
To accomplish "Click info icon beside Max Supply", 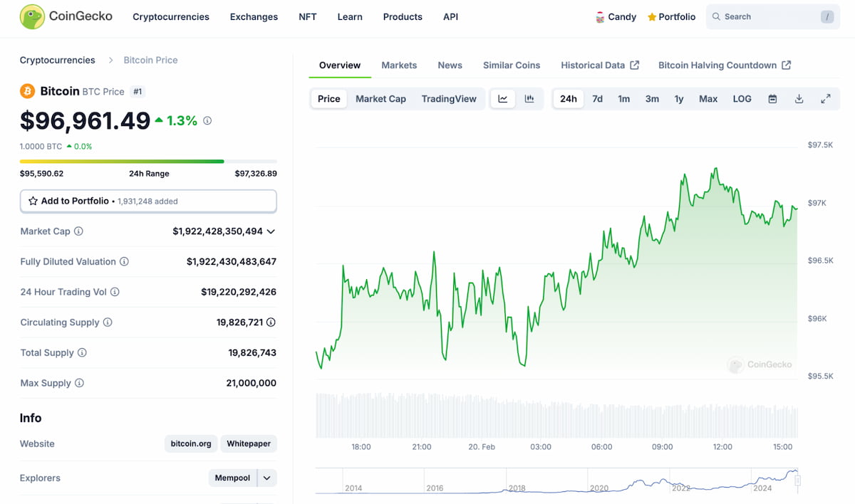I will pyautogui.click(x=79, y=383).
